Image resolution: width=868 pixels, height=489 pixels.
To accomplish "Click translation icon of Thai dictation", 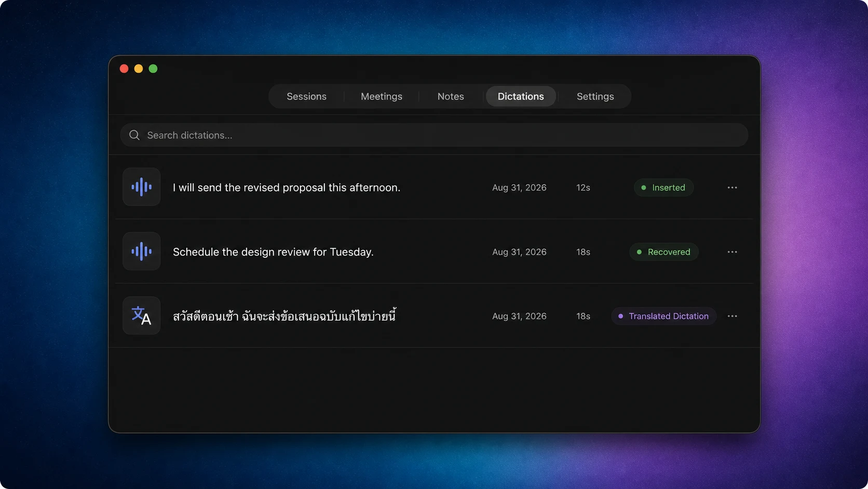I will [141, 316].
